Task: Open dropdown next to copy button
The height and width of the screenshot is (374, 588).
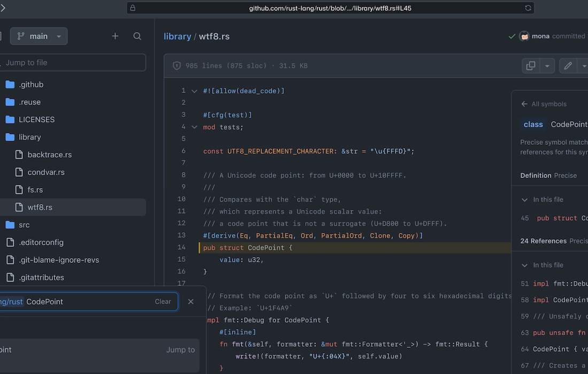Action: click(547, 66)
